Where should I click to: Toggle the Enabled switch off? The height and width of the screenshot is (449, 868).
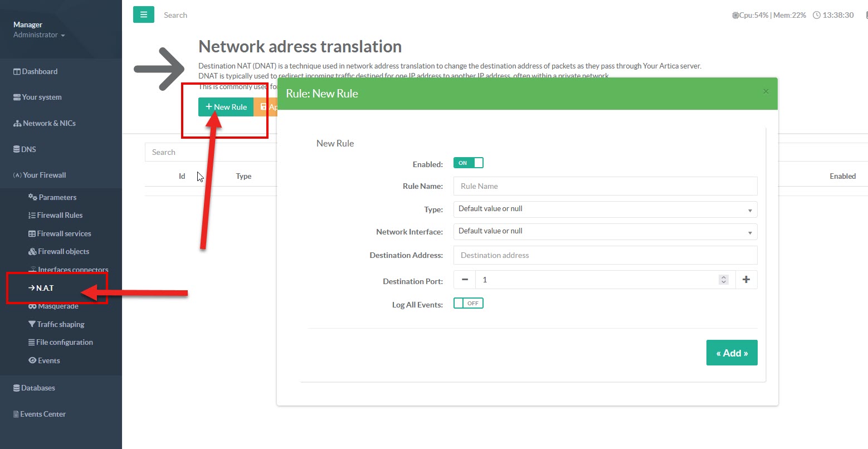click(468, 163)
